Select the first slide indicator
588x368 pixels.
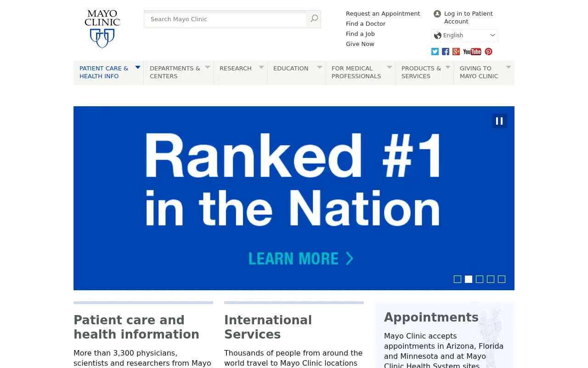pos(458,279)
